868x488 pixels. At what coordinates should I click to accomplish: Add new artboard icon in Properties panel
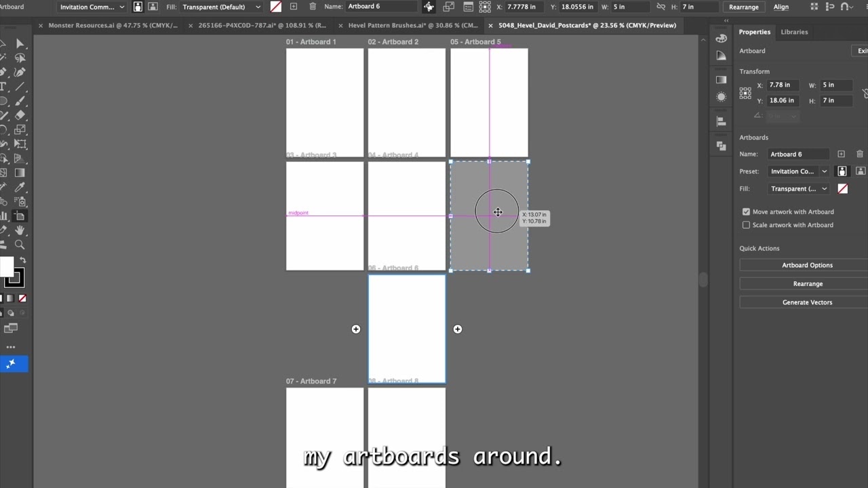pyautogui.click(x=841, y=154)
